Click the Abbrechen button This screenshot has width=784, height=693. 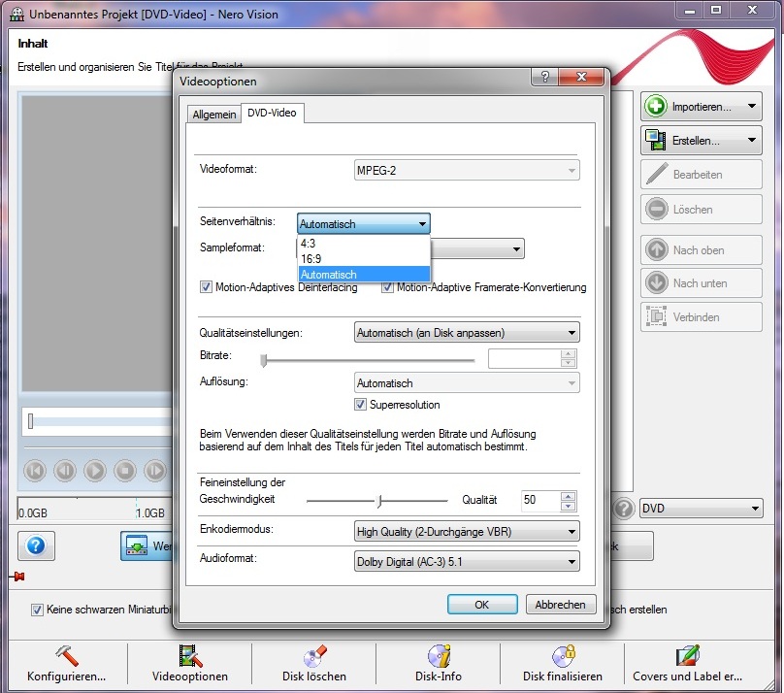tap(561, 605)
